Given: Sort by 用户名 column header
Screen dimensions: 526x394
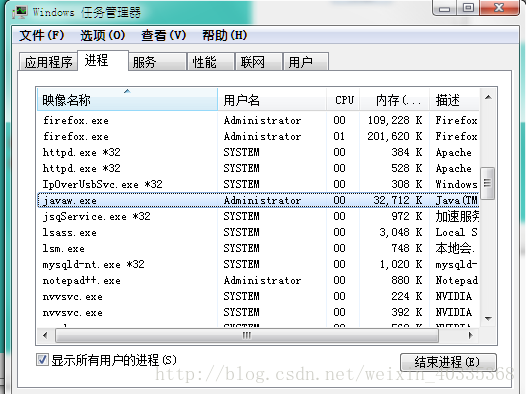Looking at the screenshot, I should pyautogui.click(x=272, y=100).
